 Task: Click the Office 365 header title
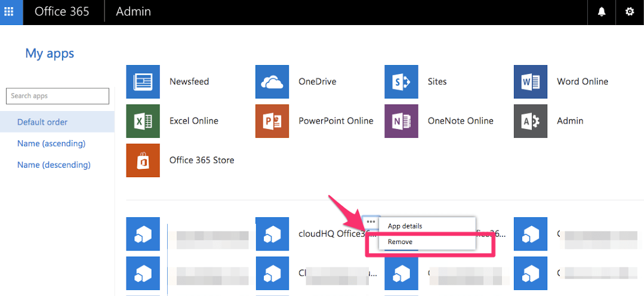pos(61,11)
